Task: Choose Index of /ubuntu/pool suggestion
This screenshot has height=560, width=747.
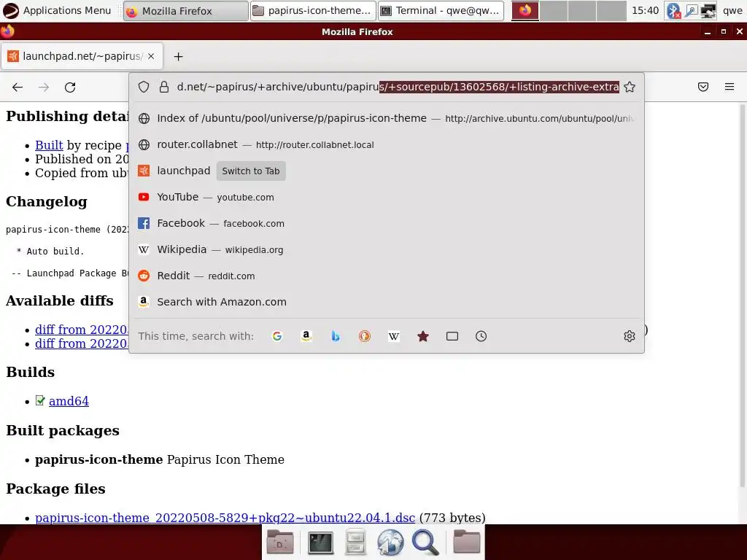Action: click(387, 119)
